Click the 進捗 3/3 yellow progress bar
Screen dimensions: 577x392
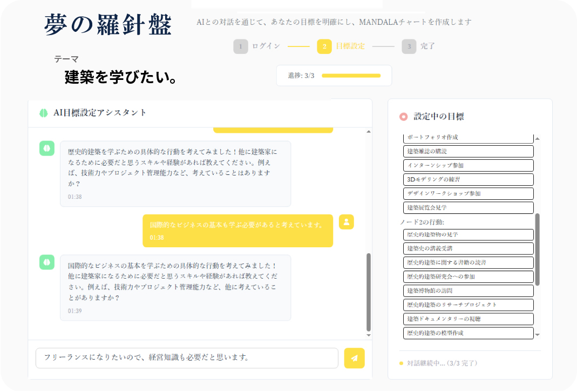click(351, 76)
